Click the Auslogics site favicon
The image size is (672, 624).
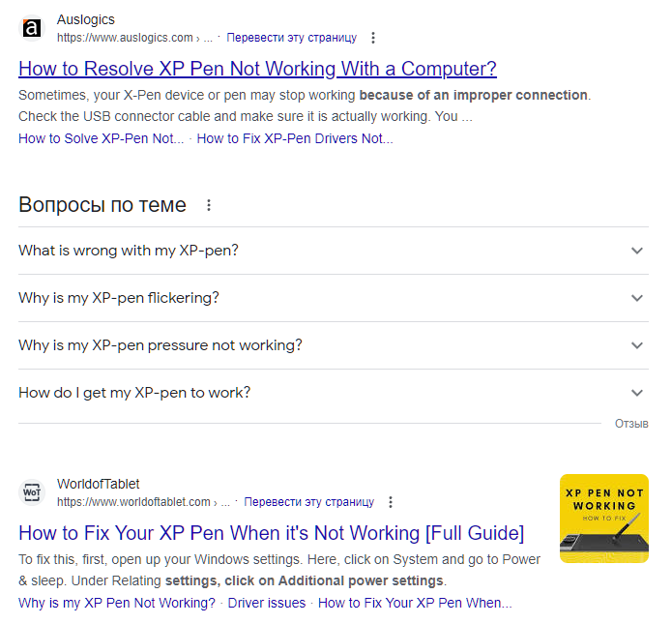pyautogui.click(x=32, y=28)
